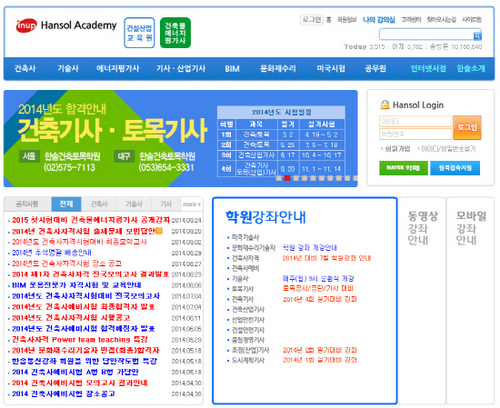Open '2014년 4회 실기대비 강좌' link
Image resolution: width=500 pixels, height=408 pixels.
pyautogui.click(x=320, y=299)
